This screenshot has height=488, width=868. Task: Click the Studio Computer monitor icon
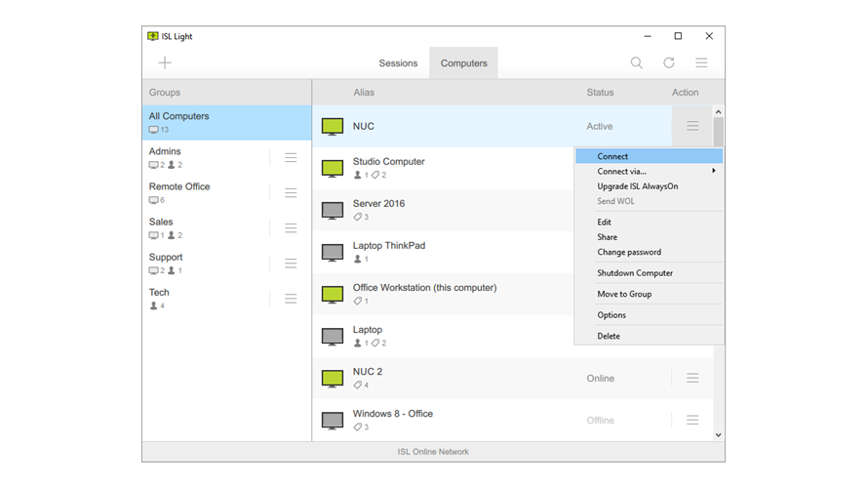click(x=333, y=168)
